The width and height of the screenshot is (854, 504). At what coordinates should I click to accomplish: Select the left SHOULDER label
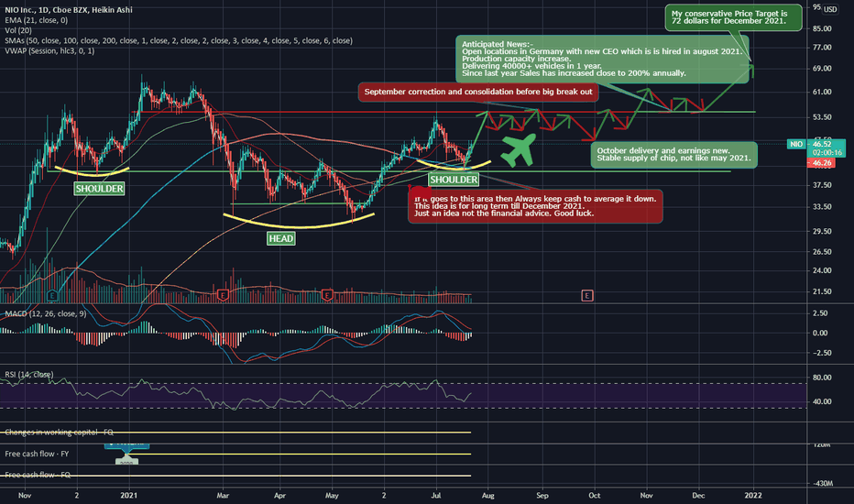(99, 189)
